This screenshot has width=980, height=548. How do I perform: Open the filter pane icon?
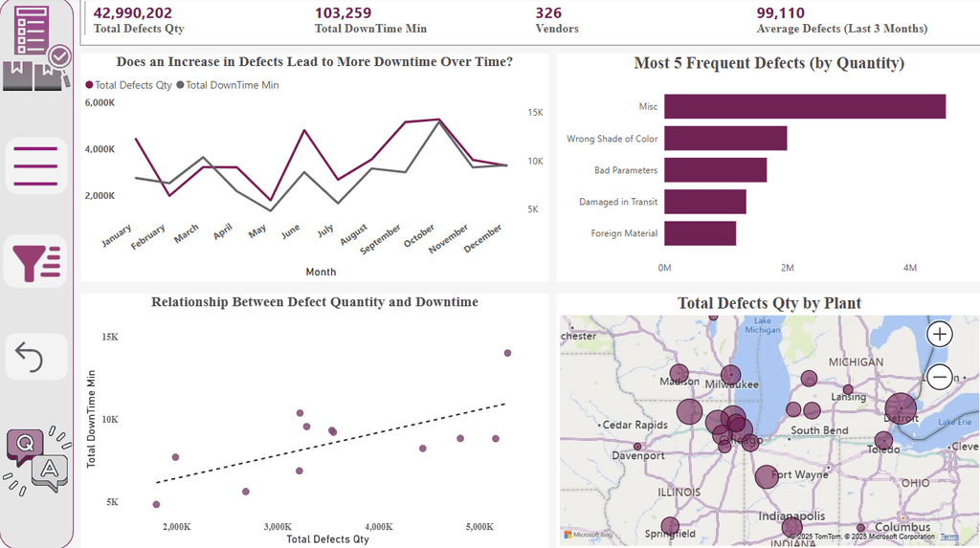coord(36,262)
